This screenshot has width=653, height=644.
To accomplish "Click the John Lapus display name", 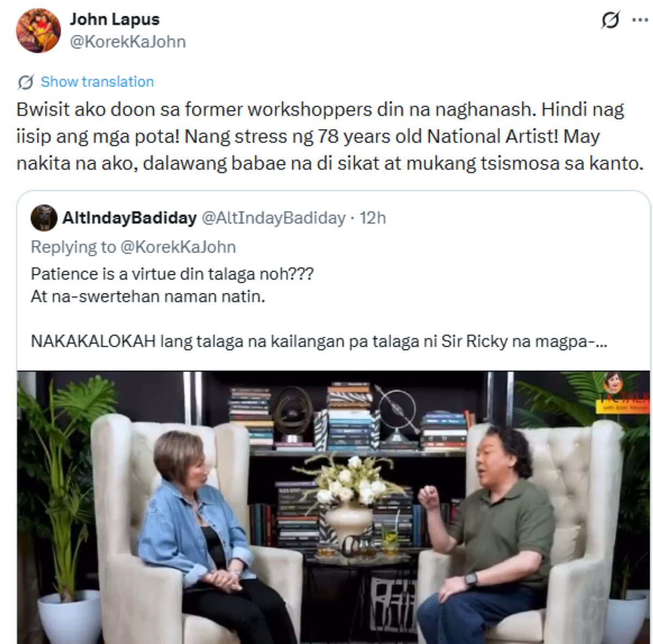I will point(114,19).
